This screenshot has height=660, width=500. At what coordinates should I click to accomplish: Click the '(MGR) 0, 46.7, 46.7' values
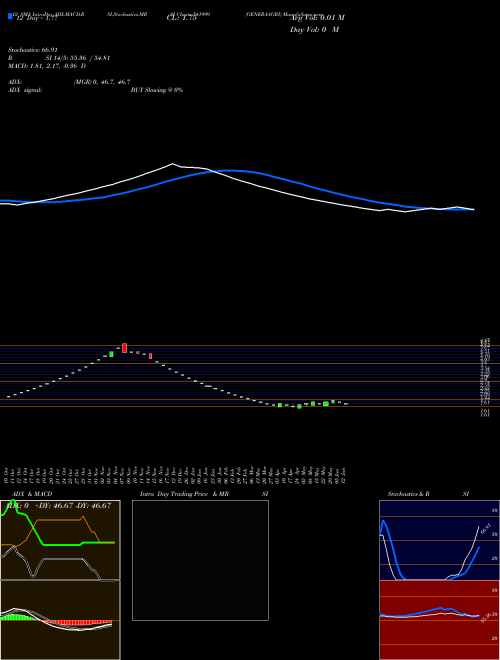(x=102, y=82)
